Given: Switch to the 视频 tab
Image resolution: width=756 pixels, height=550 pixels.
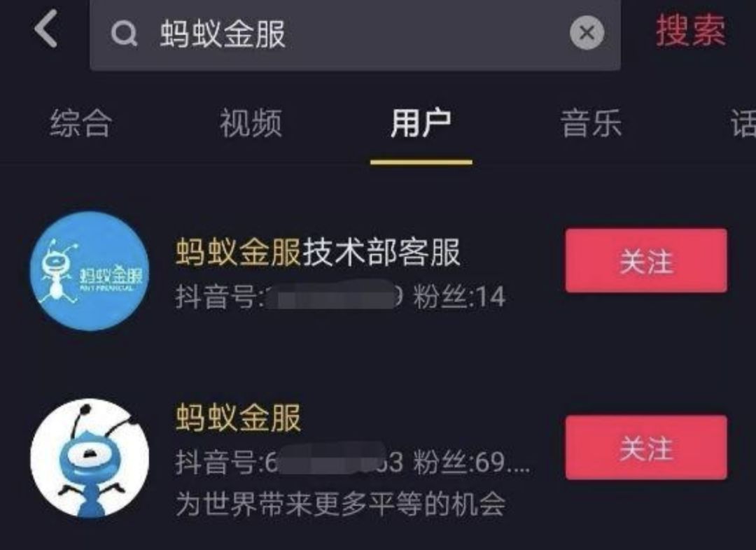Looking at the screenshot, I should pos(251,123).
